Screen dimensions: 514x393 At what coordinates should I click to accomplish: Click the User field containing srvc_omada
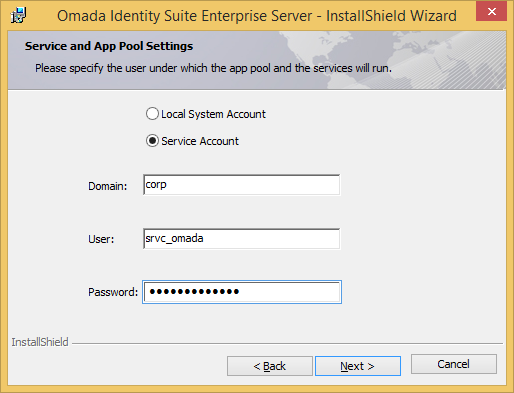(x=242, y=238)
